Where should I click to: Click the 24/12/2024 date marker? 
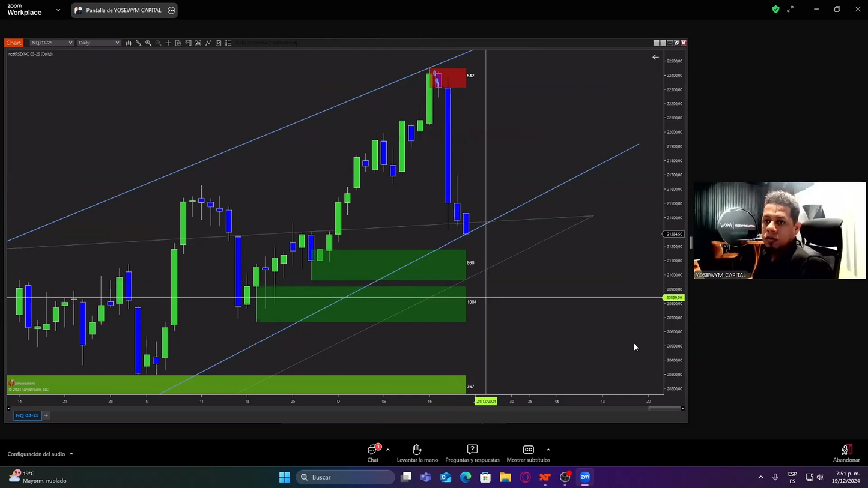pyautogui.click(x=486, y=401)
